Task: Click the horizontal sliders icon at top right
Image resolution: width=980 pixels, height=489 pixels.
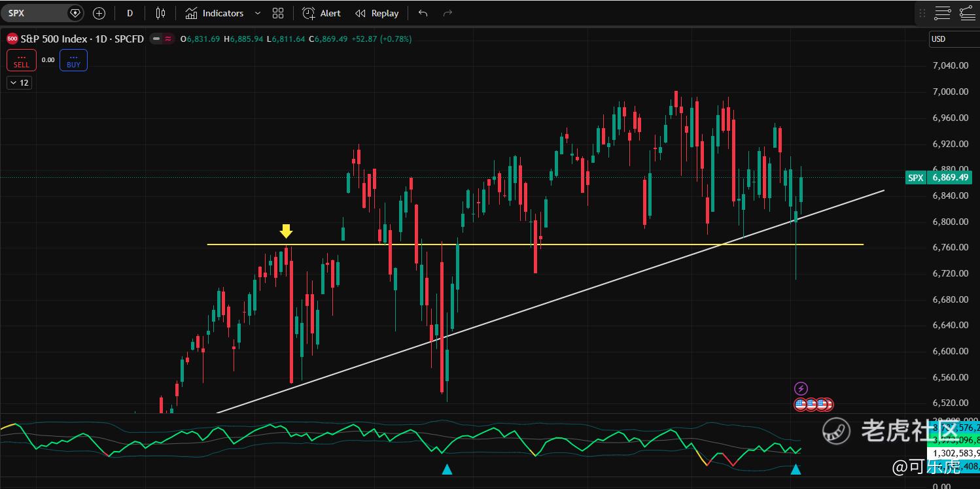Action: tap(943, 13)
